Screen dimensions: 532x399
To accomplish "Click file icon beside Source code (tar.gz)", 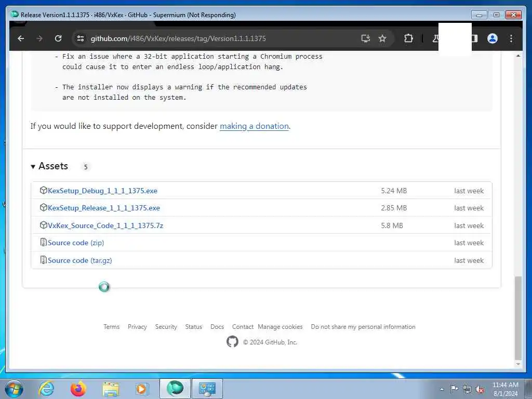I will point(43,260).
